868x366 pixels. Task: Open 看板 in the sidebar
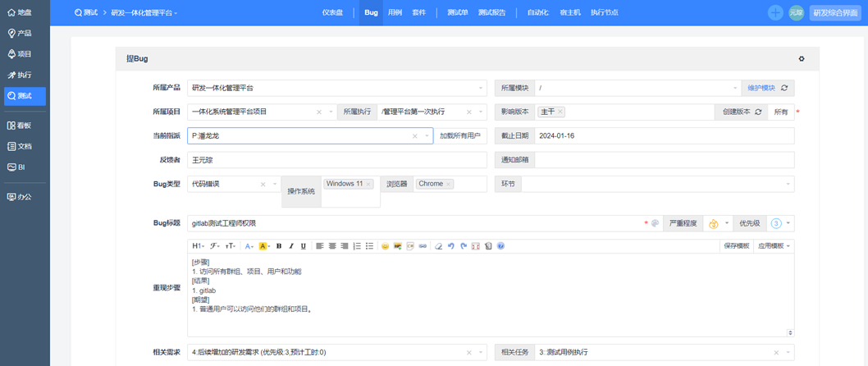tap(20, 126)
